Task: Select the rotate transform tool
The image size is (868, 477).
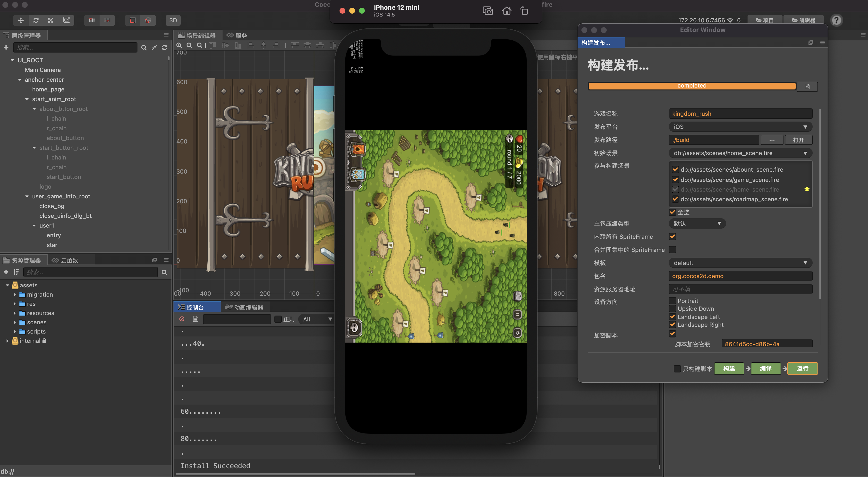Action: 36,20
